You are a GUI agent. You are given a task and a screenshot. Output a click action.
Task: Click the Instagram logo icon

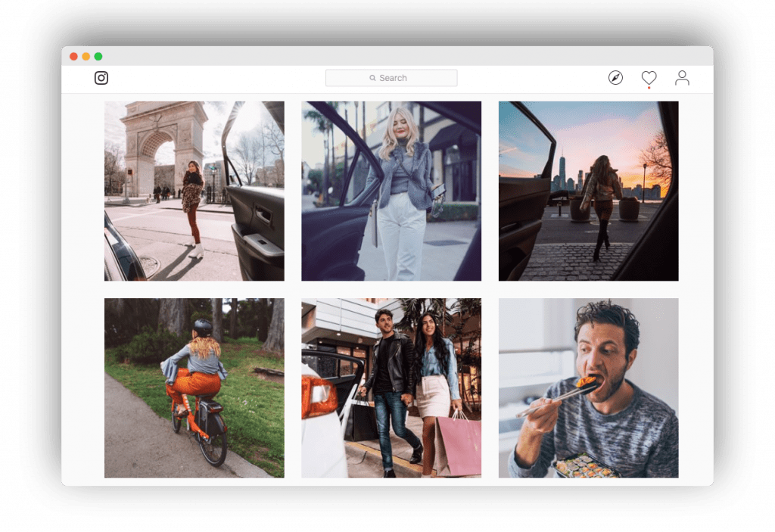click(x=101, y=78)
